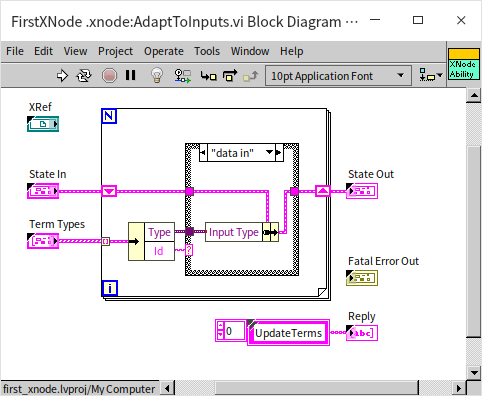Click the XNode Ability icon
This screenshot has width=482, height=396.
464,64
